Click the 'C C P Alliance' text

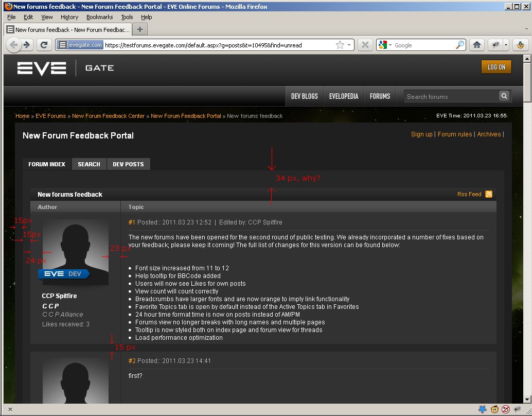(62, 315)
